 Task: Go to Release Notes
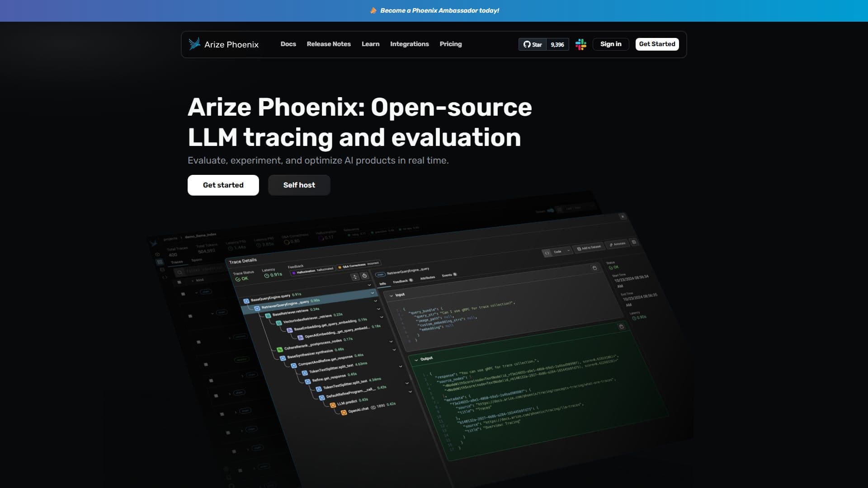329,44
